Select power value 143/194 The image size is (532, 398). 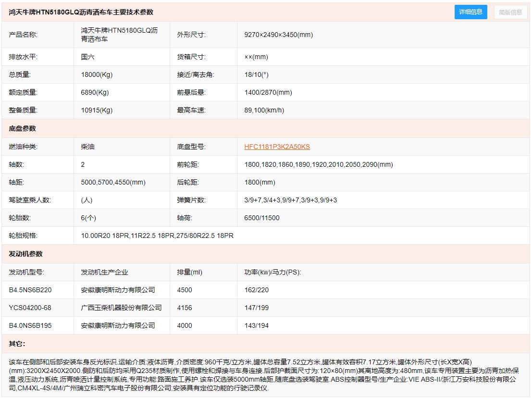(257, 325)
